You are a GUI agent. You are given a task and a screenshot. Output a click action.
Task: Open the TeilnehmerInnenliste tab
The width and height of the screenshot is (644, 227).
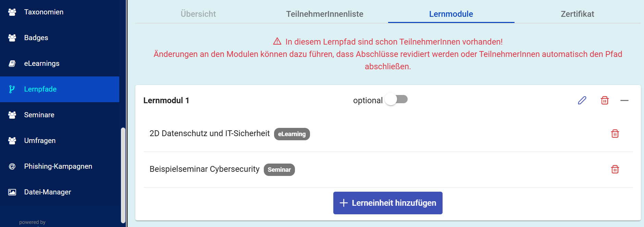(325, 14)
